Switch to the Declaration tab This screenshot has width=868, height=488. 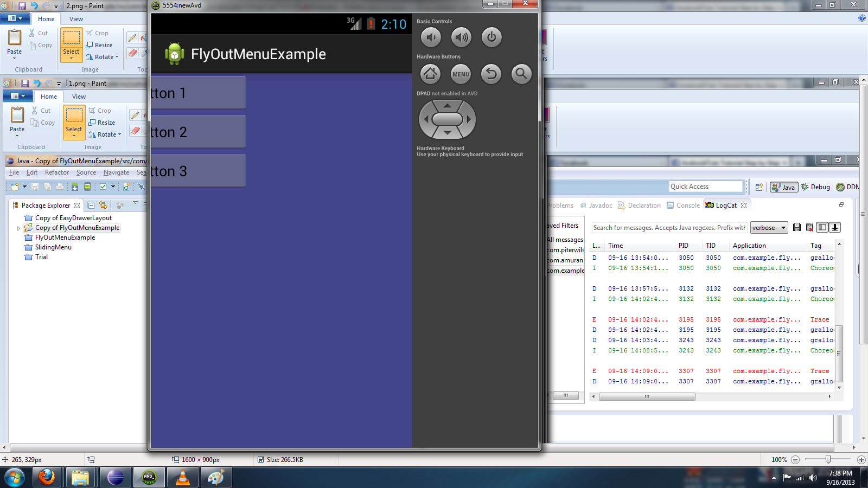(640, 206)
